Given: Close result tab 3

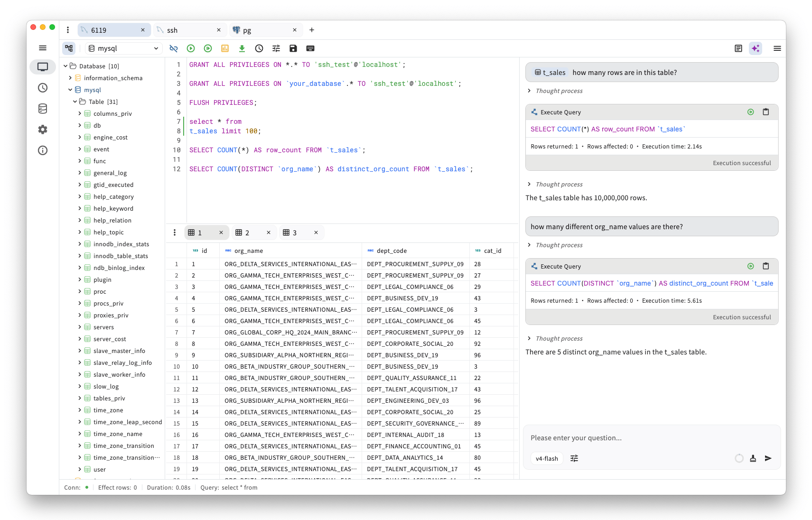Looking at the screenshot, I should click(x=316, y=232).
